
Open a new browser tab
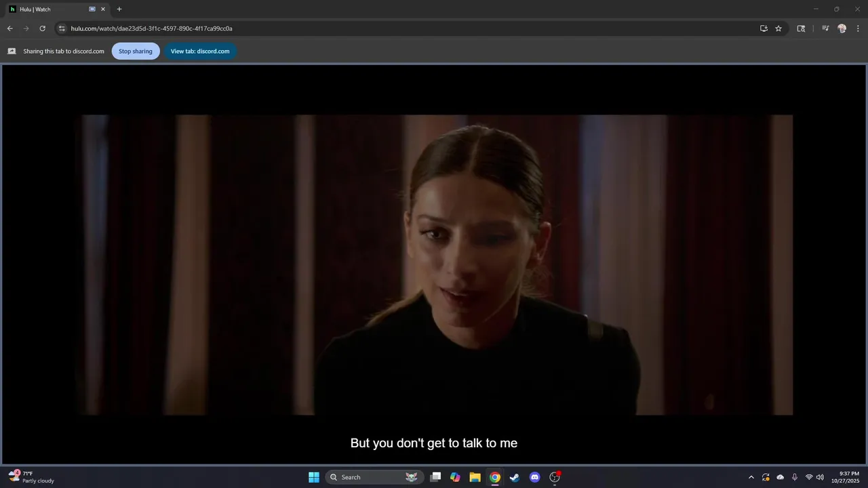pos(119,9)
